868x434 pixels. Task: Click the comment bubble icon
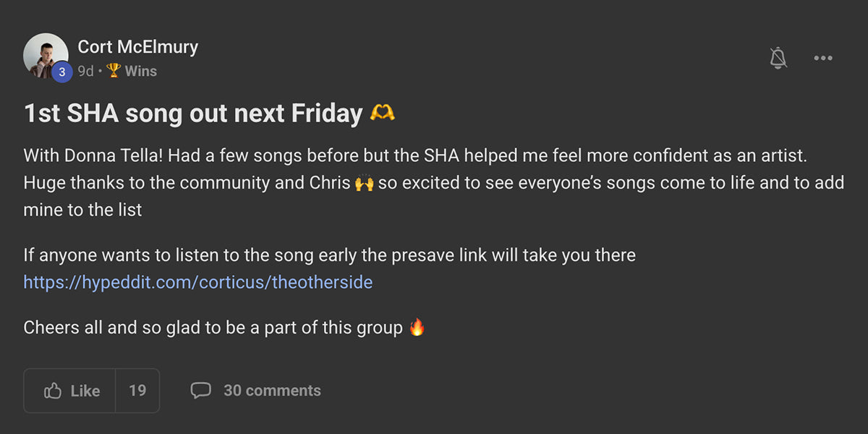[x=200, y=391]
